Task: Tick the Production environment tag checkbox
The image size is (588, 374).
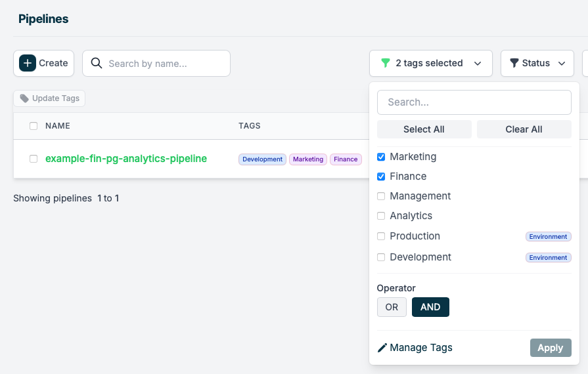Action: click(381, 236)
